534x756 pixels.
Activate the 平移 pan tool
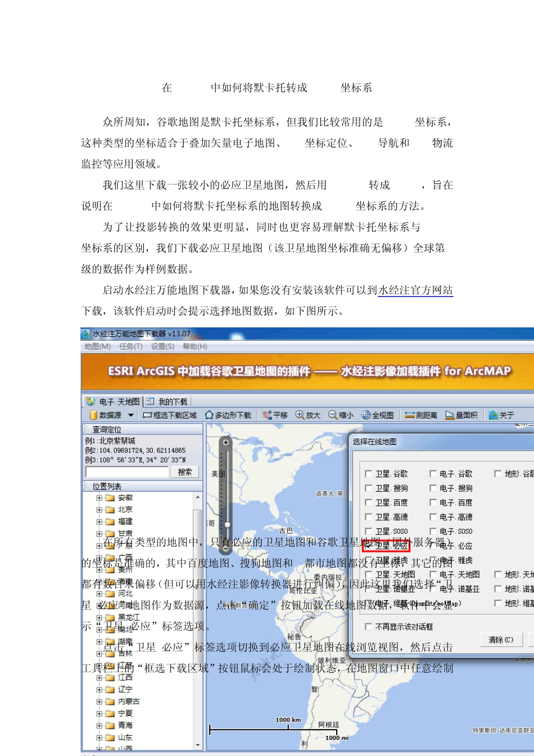275,415
